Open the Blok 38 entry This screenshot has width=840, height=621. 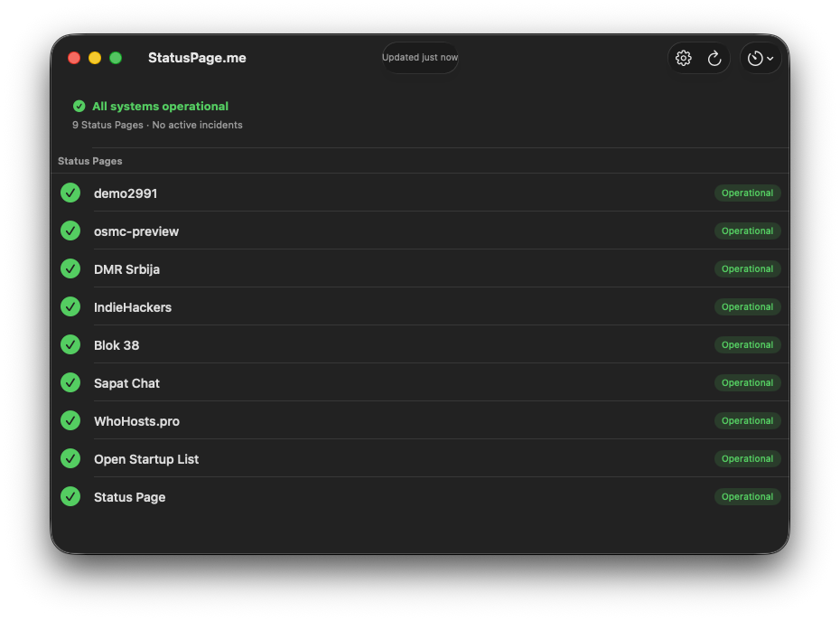pyautogui.click(x=420, y=344)
